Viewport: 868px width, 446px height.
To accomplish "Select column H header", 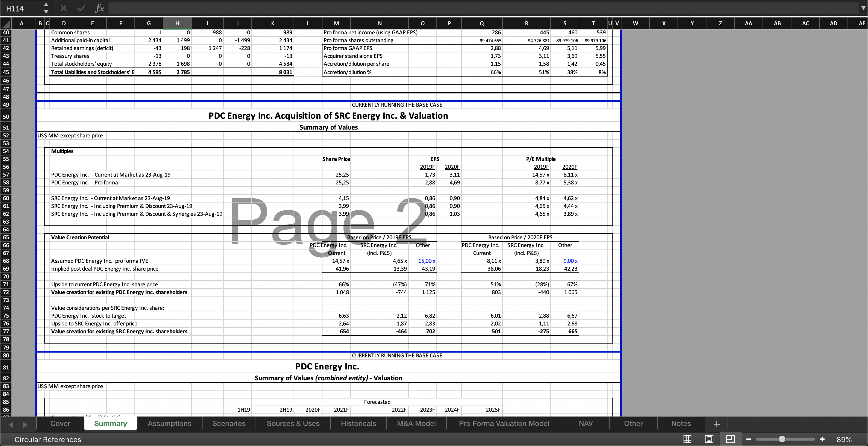I will click(177, 23).
